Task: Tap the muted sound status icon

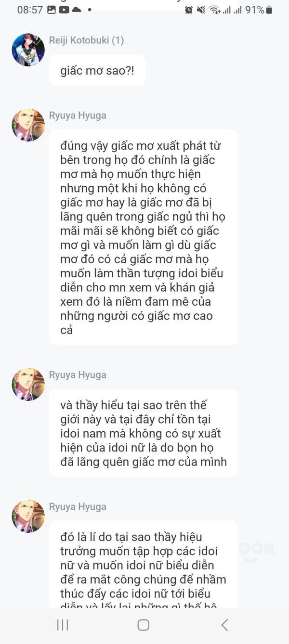Action: pyautogui.click(x=201, y=10)
